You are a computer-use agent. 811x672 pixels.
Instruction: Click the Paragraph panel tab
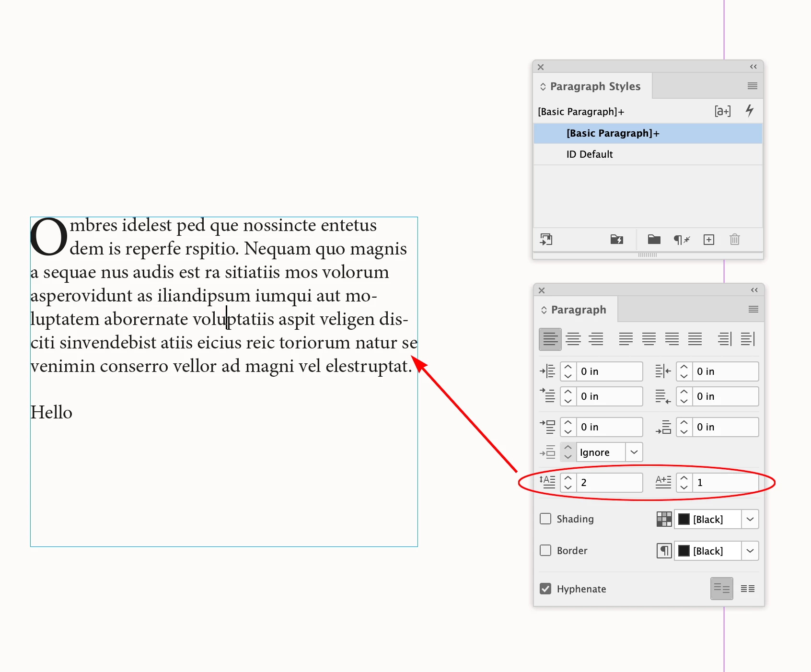(576, 310)
